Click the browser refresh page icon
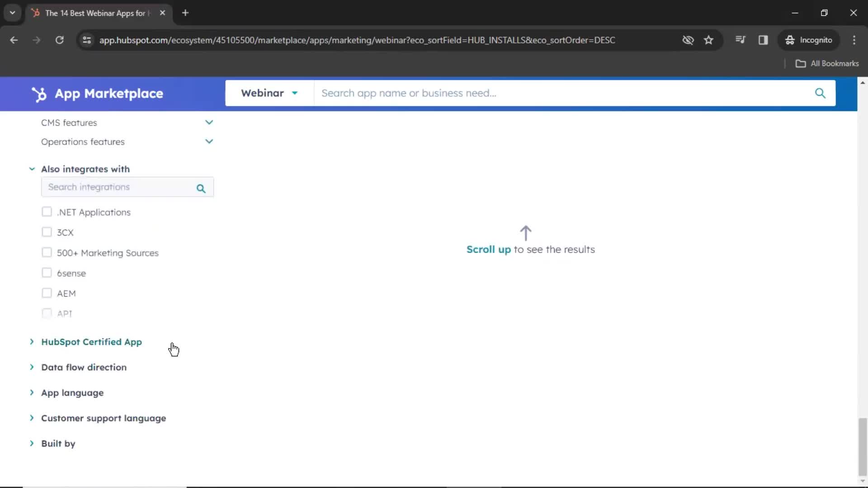Screen dimensions: 868x488 (x=59, y=40)
